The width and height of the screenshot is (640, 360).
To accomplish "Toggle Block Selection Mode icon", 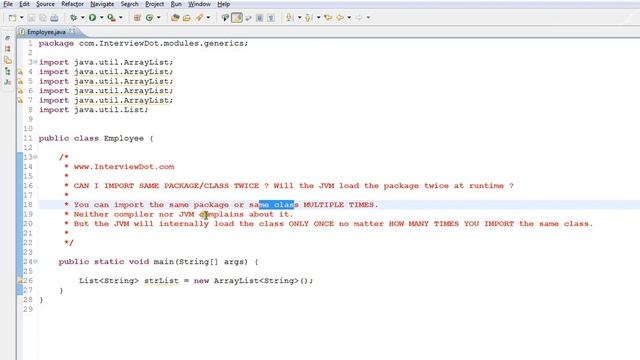I will point(260,18).
